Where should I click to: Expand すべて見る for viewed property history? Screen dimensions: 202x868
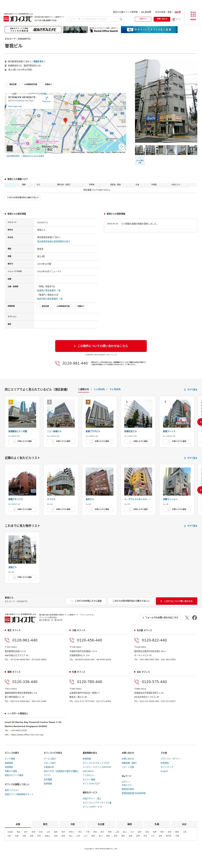(x=191, y=526)
